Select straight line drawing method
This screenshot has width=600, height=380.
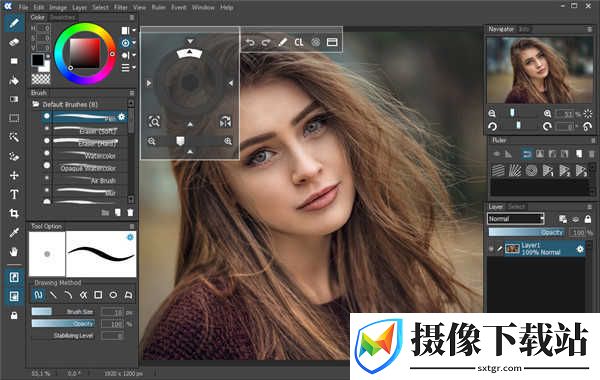[x=54, y=295]
